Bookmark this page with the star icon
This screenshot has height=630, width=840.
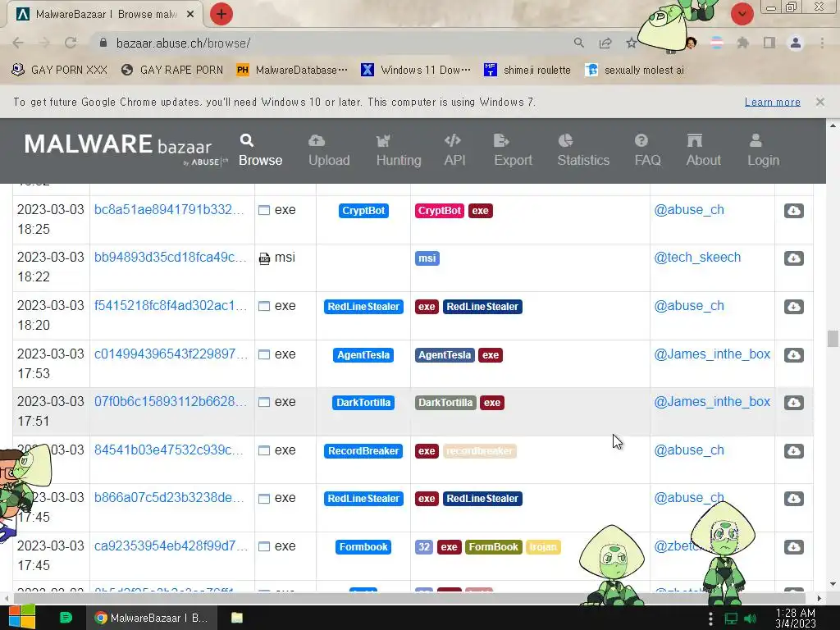632,43
